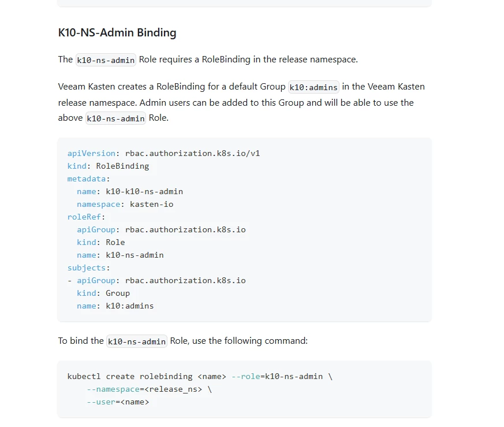Click k10-ns-admin code in 'To bind the' sentence
This screenshot has height=427, width=504.
pos(137,341)
